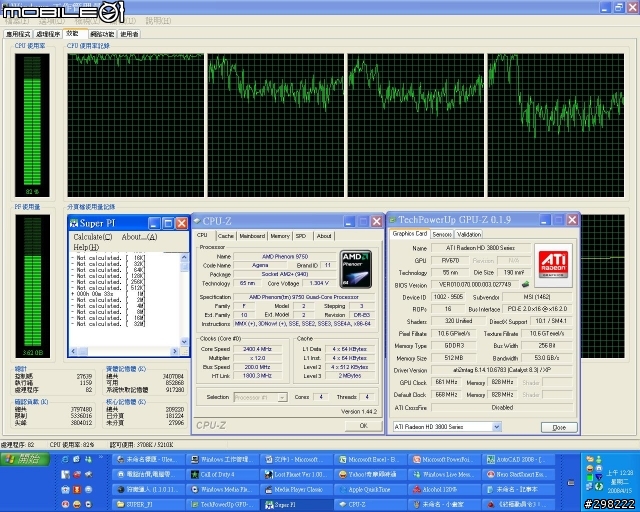Viewport: 640px width, 512px height.
Task: Select the Graphics Card tab in GPU-Z
Action: [410, 234]
